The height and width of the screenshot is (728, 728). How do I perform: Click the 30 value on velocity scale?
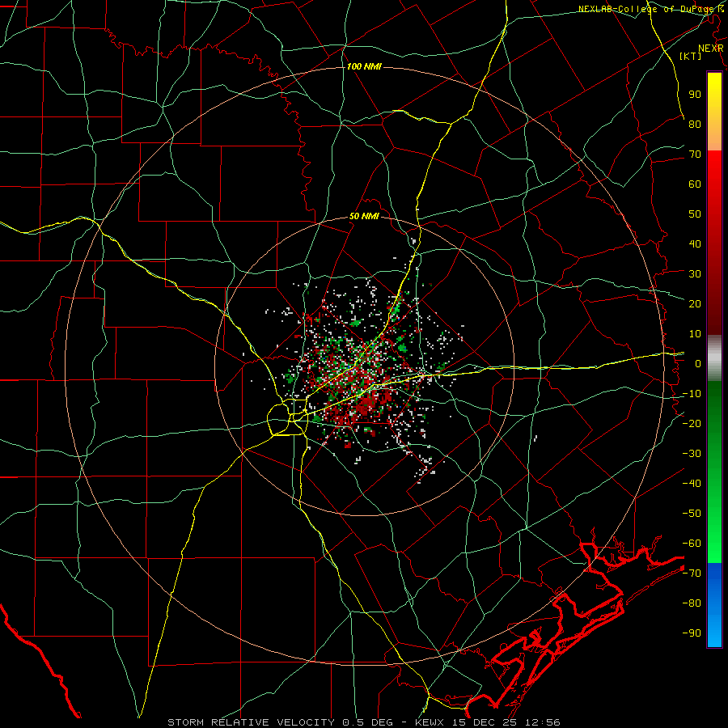(x=695, y=274)
